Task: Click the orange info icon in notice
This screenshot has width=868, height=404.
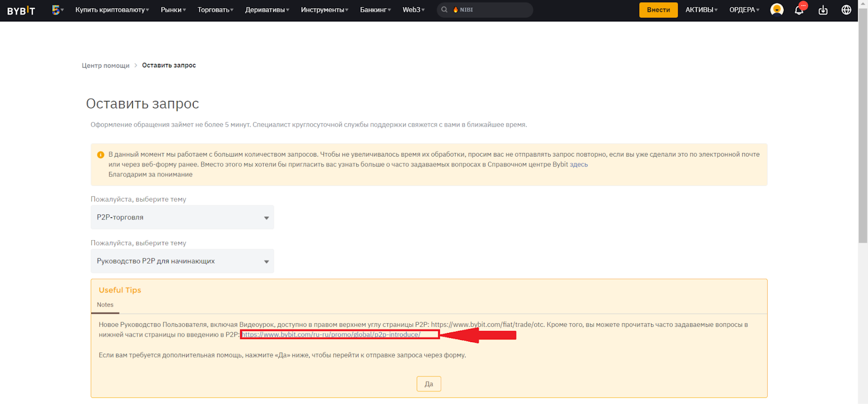Action: click(100, 155)
